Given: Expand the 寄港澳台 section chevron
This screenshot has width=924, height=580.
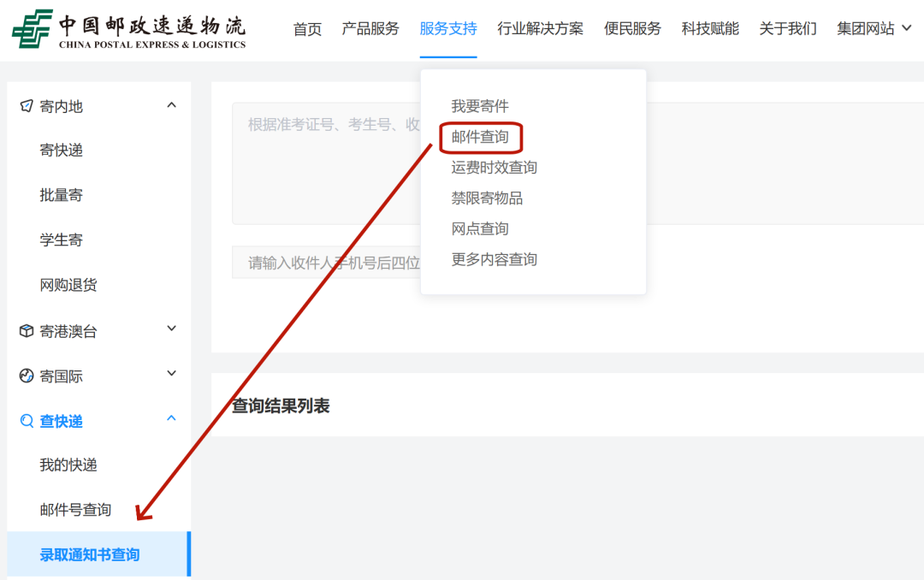Looking at the screenshot, I should point(171,328).
